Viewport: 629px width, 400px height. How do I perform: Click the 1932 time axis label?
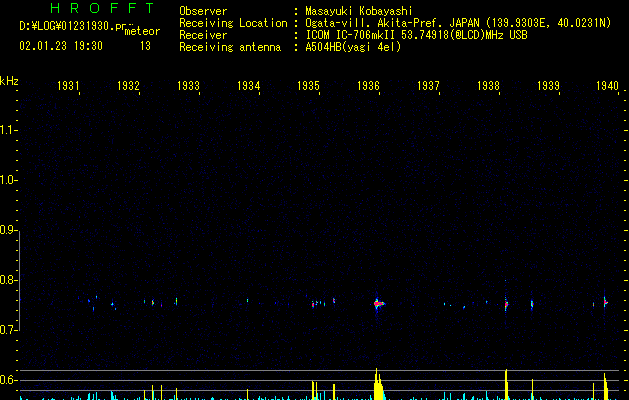coord(128,85)
